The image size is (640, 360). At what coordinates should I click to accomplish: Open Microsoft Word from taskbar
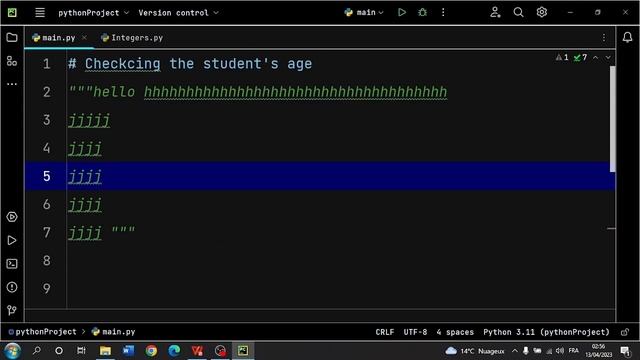tap(128, 351)
